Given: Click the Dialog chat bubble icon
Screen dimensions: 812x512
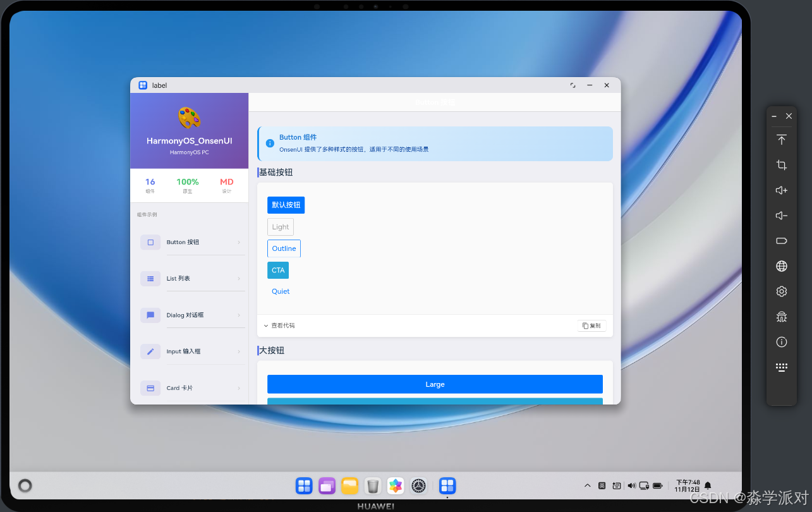Looking at the screenshot, I should click(150, 315).
